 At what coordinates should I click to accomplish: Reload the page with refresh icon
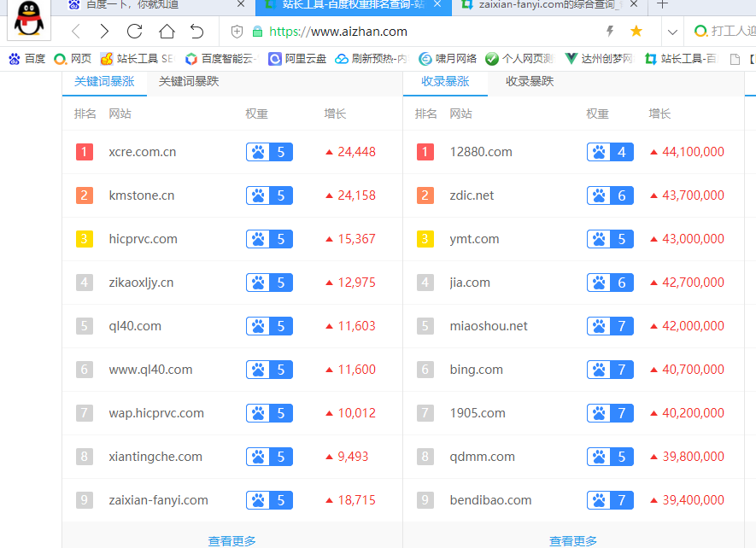point(134,32)
